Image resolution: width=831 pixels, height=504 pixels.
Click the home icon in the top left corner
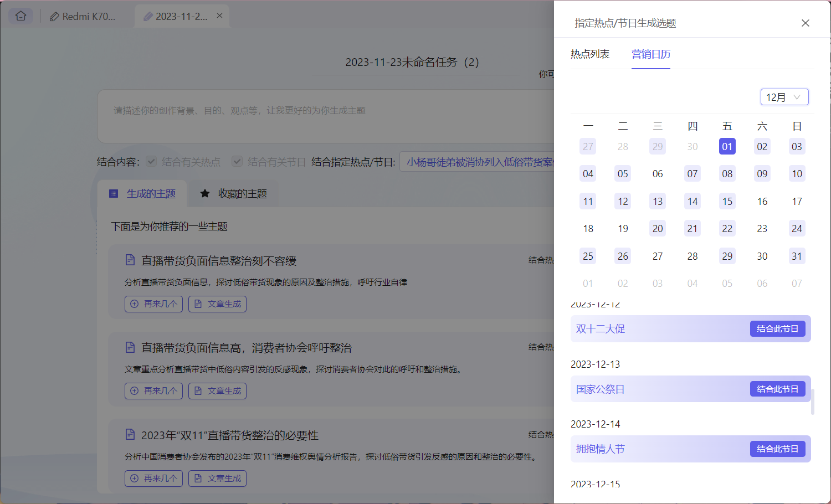[x=20, y=16]
